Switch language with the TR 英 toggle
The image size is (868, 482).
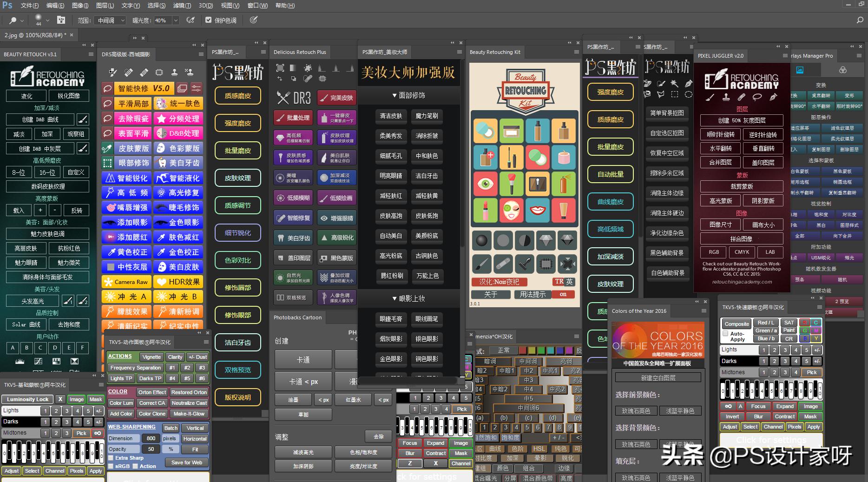coord(564,282)
